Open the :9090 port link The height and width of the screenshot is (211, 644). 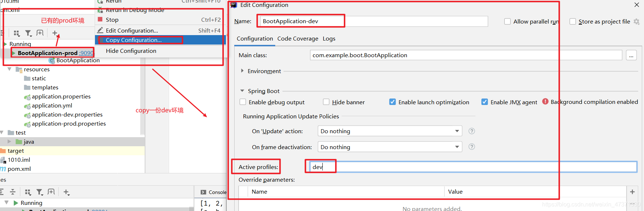[x=86, y=53]
